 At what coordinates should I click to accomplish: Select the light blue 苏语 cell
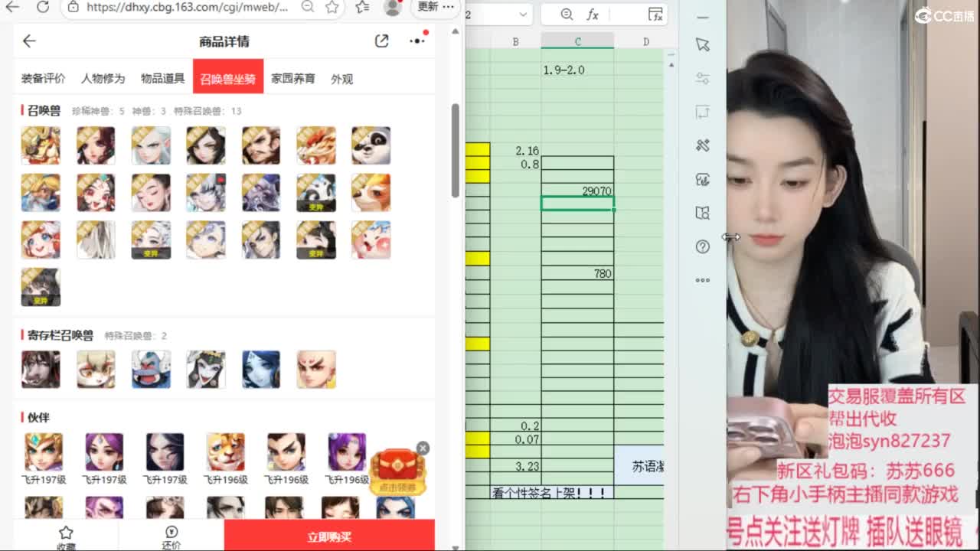[x=639, y=466]
